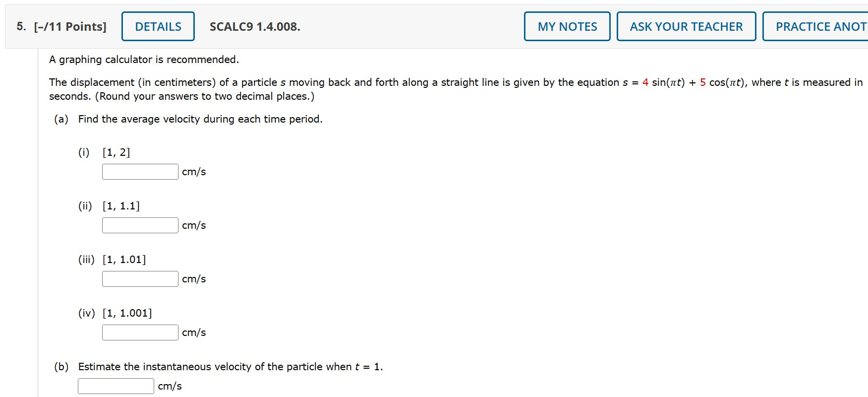Image resolution: width=868 pixels, height=397 pixels.
Task: Click the red coefficient 4 in the equation
Action: click(x=644, y=82)
